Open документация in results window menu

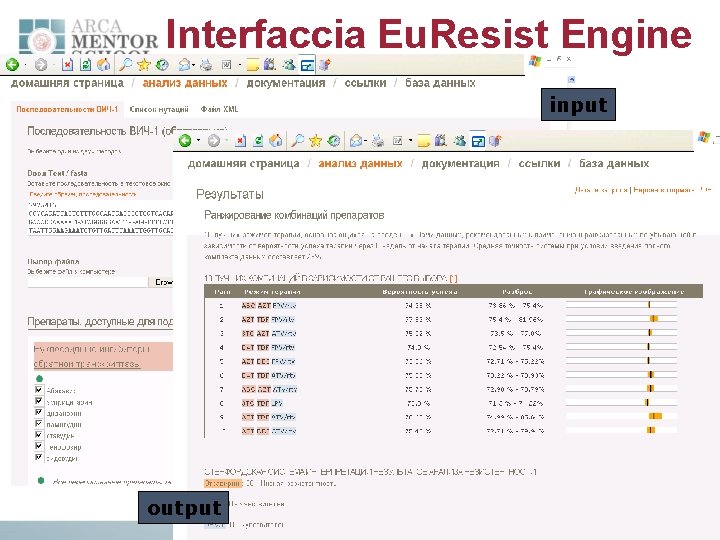pos(461,163)
